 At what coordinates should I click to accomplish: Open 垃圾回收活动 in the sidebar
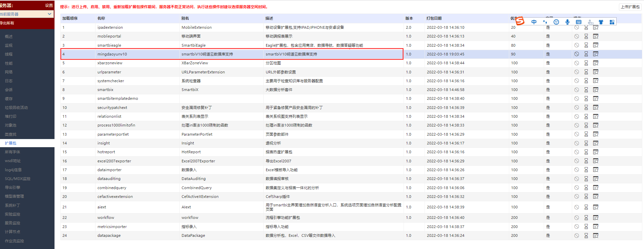coord(16,108)
